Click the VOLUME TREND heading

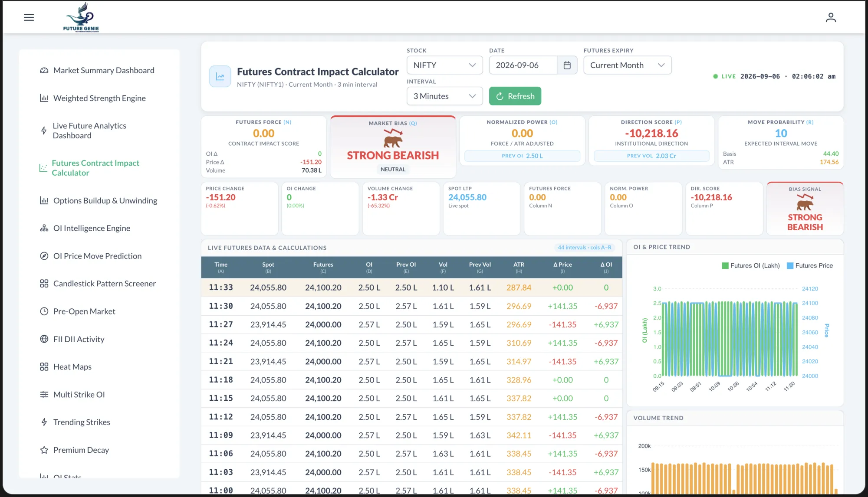click(x=658, y=418)
